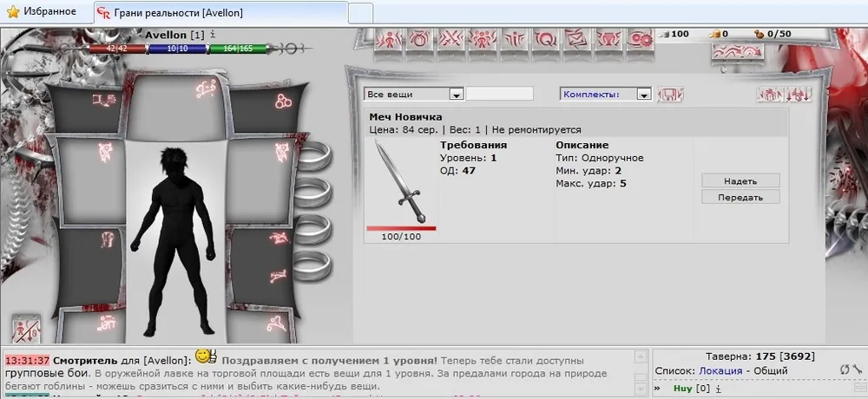Screen dimensions: 868x399
Task: Click the mail envelope toolbar icon
Action: click(x=576, y=39)
